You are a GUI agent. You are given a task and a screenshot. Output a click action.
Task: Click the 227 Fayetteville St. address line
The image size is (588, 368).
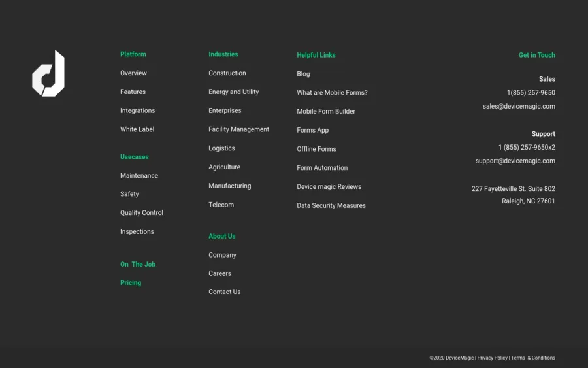pyautogui.click(x=513, y=189)
